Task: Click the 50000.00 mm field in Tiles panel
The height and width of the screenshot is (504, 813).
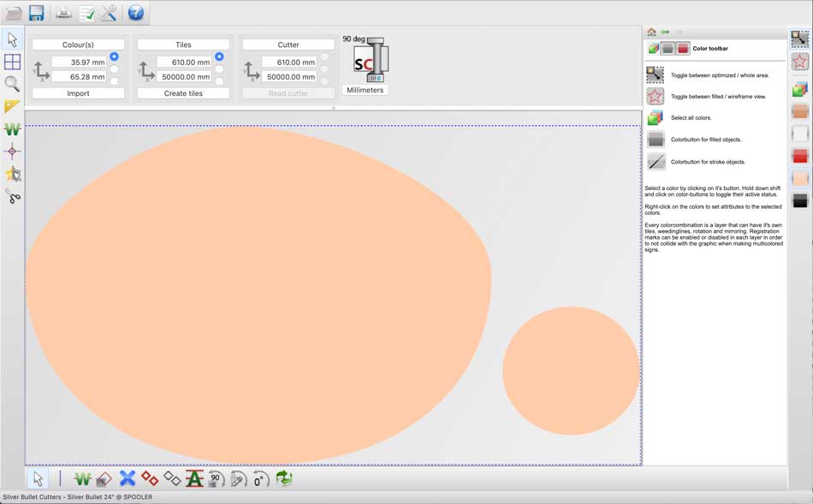Action: coord(185,77)
